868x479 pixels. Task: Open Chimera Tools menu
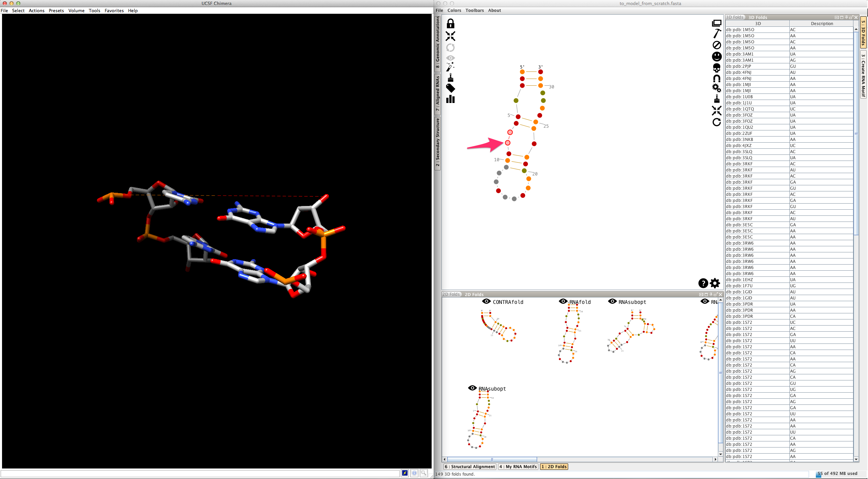coord(95,11)
